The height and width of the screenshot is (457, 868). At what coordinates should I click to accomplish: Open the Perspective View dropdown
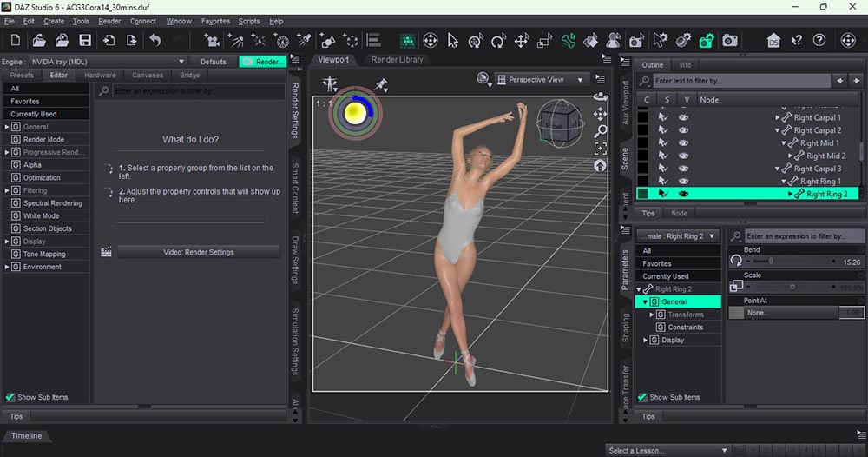540,80
